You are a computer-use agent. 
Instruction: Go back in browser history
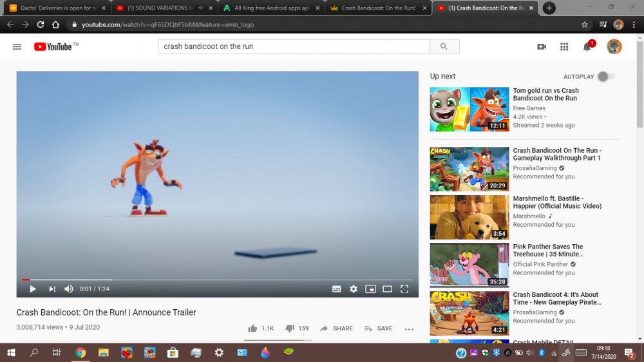(x=10, y=24)
